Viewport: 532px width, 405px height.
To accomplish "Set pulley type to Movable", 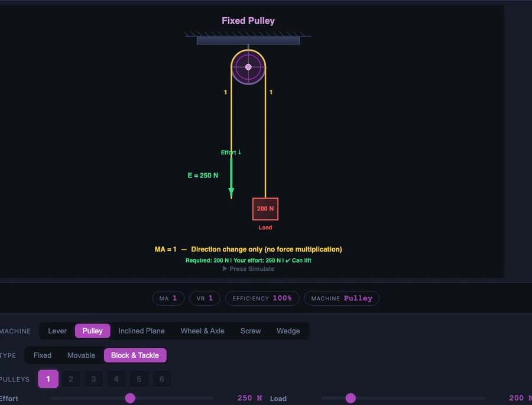I will click(81, 355).
